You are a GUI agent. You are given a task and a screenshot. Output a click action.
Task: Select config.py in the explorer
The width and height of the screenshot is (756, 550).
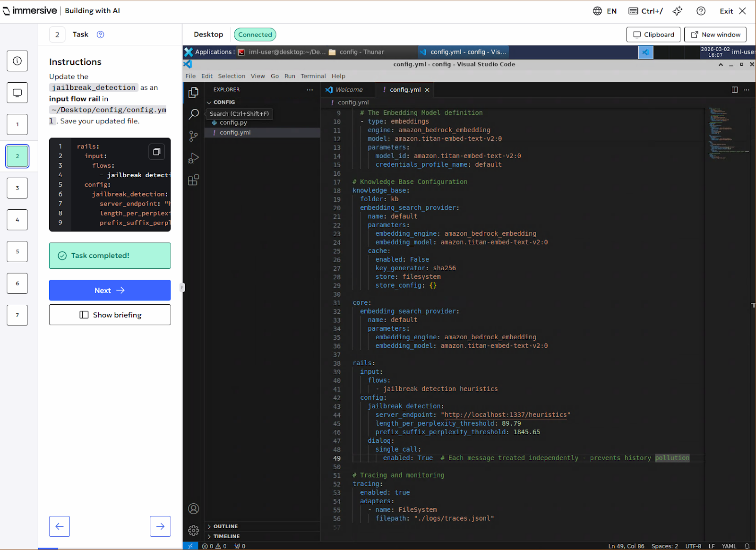click(233, 122)
